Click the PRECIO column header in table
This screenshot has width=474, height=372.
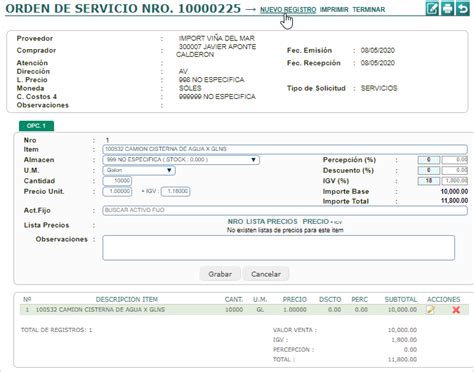(x=295, y=299)
